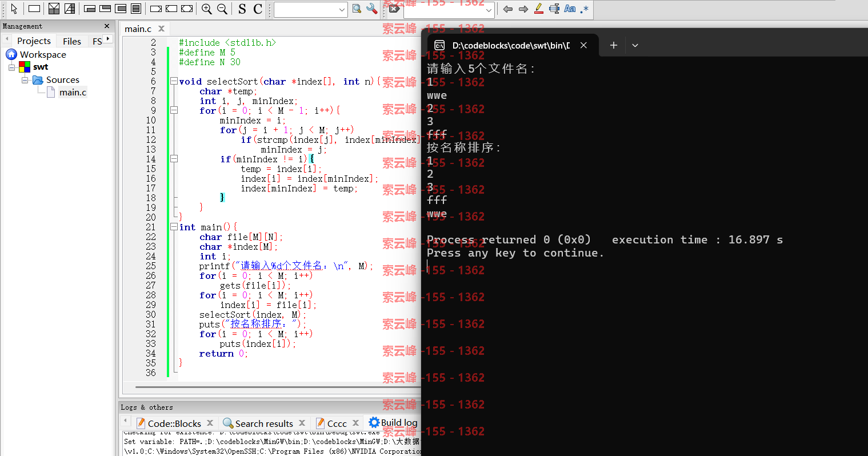Jump to the previous search match

tap(507, 9)
